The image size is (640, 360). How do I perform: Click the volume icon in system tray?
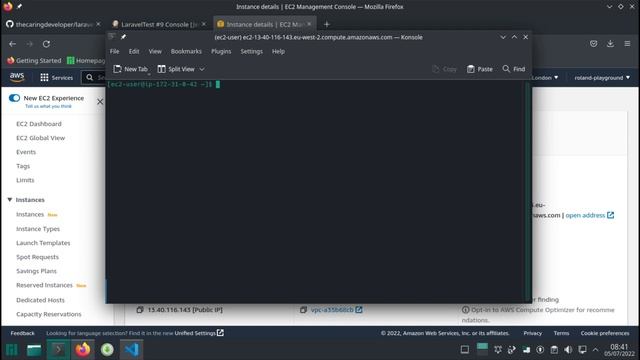pos(568,350)
